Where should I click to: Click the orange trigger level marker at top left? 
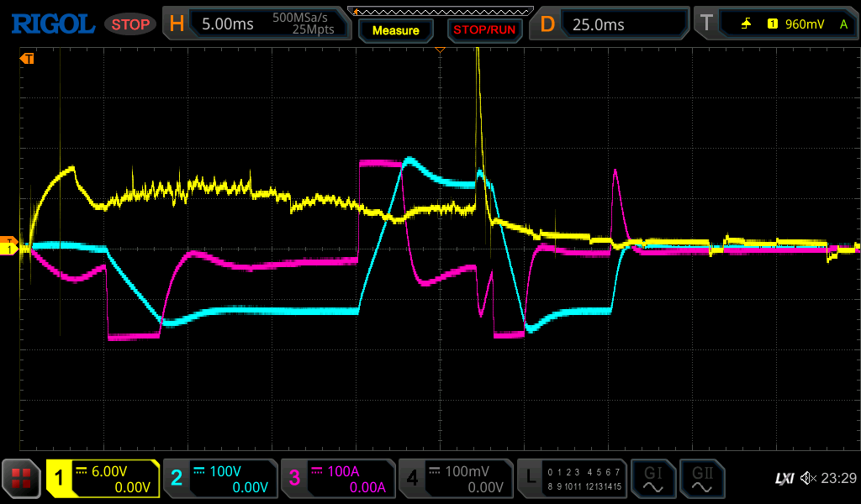[27, 59]
